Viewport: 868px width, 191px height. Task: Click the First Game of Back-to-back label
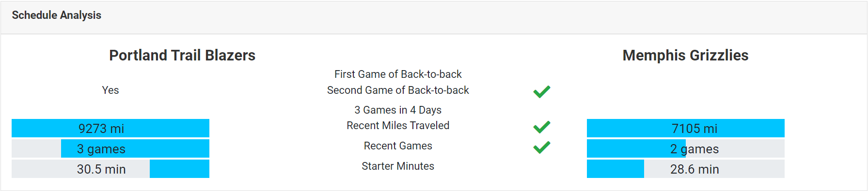coord(398,74)
